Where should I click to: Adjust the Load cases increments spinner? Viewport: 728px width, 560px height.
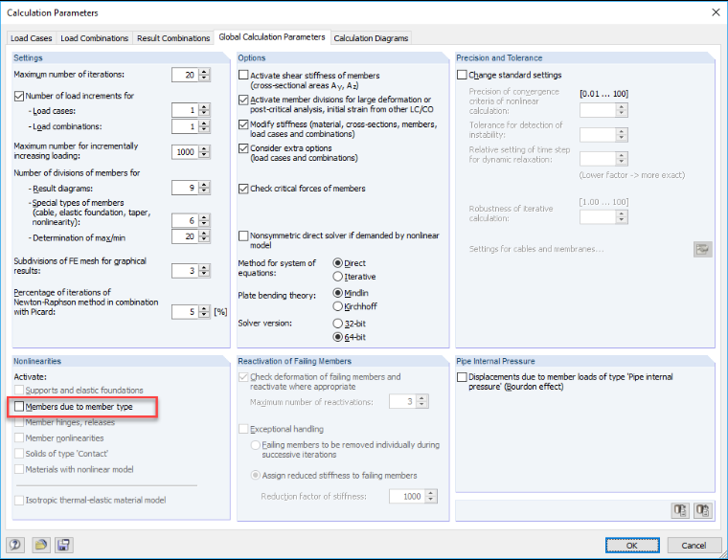204,110
